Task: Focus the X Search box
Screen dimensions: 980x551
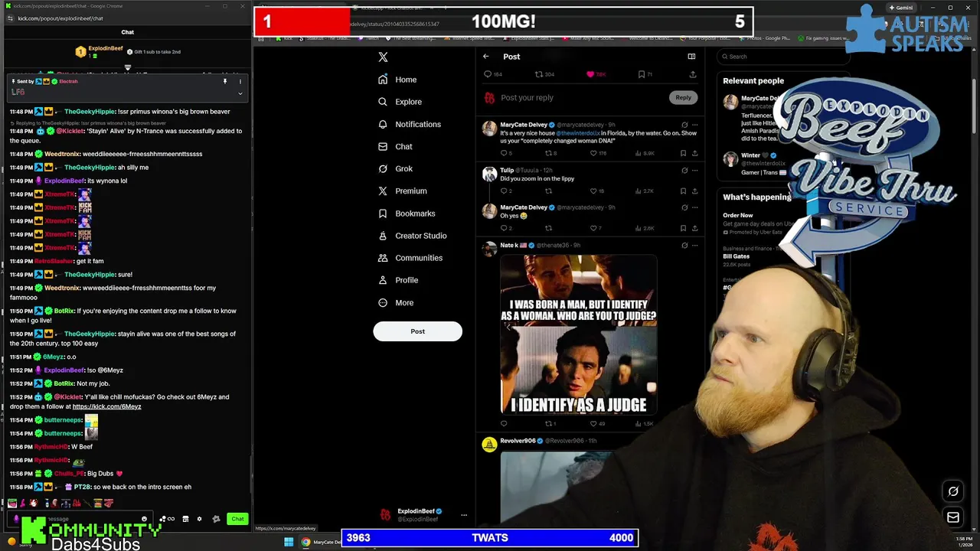Action: tap(785, 57)
